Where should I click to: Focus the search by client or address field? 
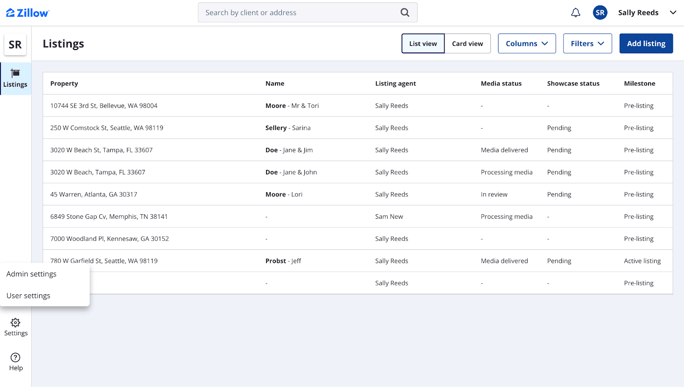click(x=308, y=13)
